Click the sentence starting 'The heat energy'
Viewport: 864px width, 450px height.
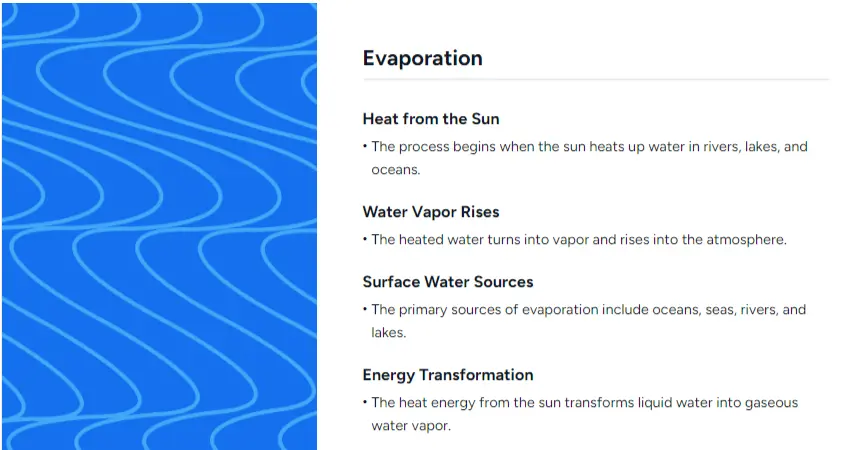pyautogui.click(x=584, y=403)
